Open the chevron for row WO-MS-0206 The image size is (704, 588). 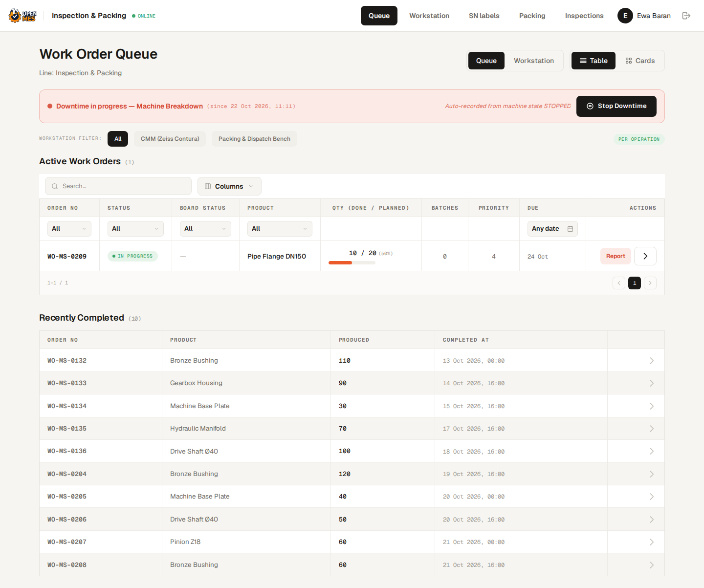[652, 520]
